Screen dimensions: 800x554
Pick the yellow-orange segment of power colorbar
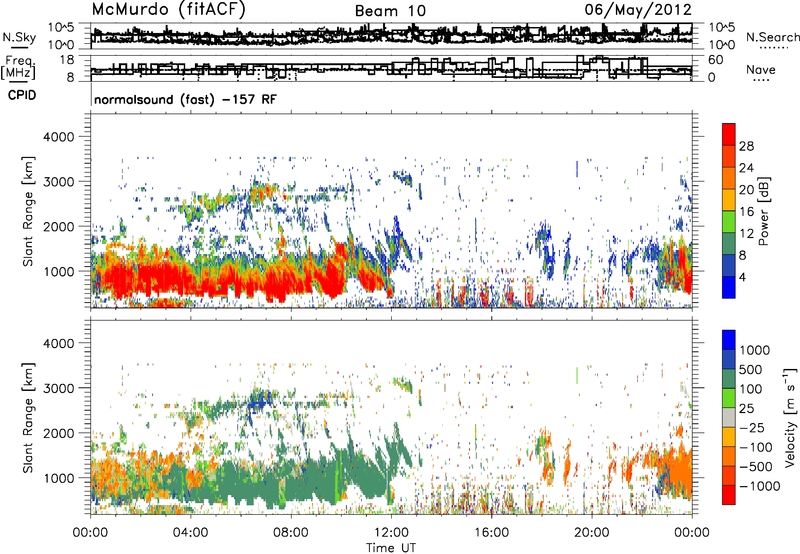[729, 199]
